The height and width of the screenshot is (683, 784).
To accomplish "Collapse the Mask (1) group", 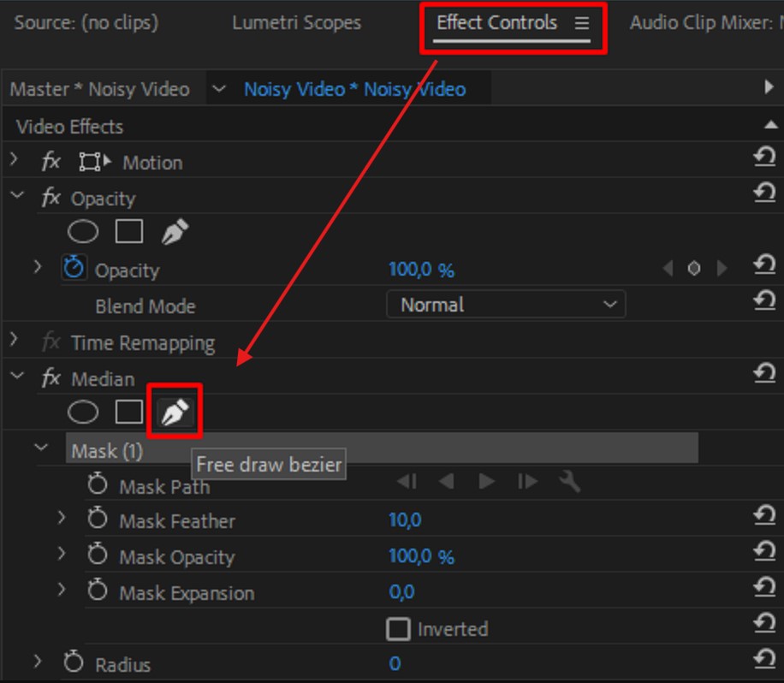I will click(41, 448).
